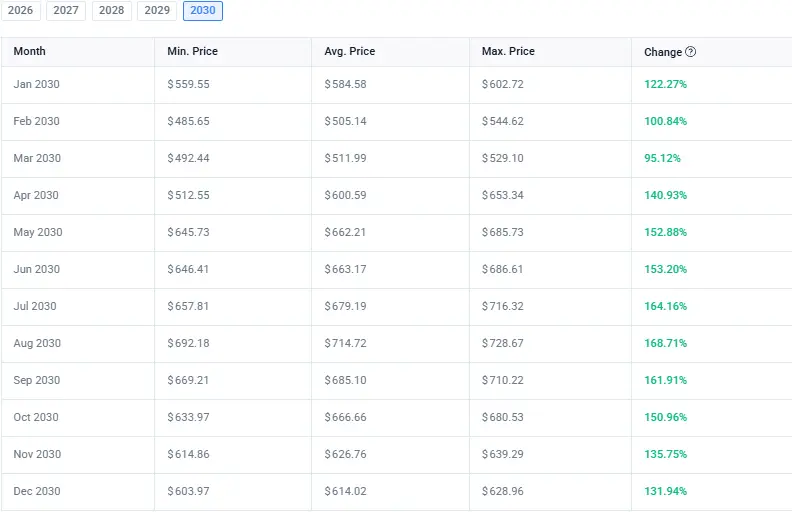
Task: Select the Feb 2030 row label
Action: [x=36, y=121]
